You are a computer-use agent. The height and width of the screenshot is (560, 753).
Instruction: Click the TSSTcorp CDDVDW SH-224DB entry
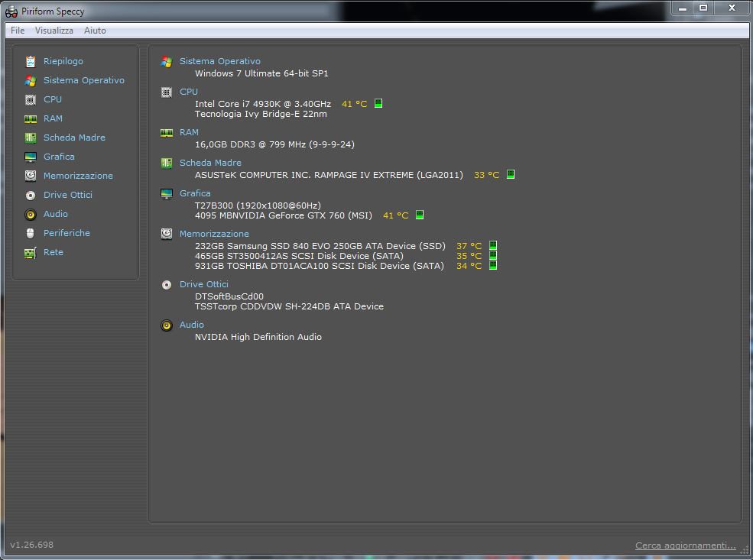tap(289, 306)
